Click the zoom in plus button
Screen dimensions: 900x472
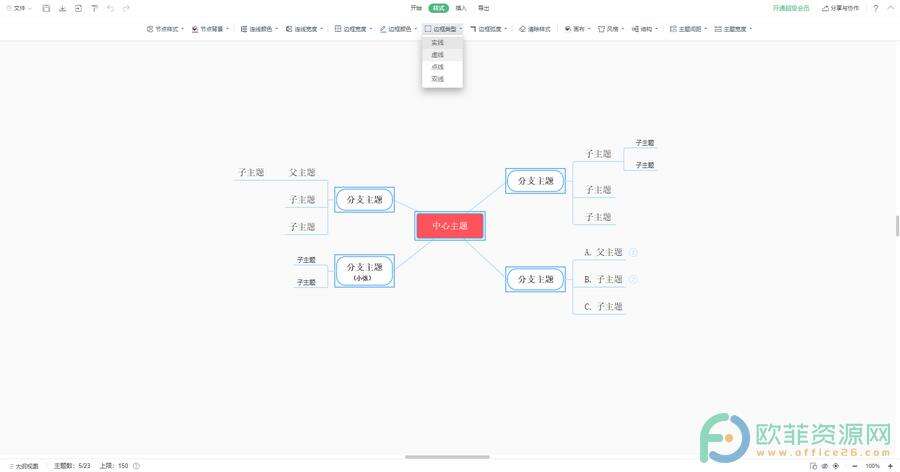click(890, 466)
